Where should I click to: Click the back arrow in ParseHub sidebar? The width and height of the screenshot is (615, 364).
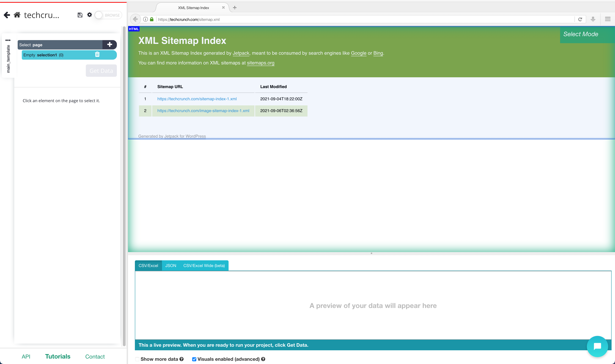pyautogui.click(x=7, y=15)
